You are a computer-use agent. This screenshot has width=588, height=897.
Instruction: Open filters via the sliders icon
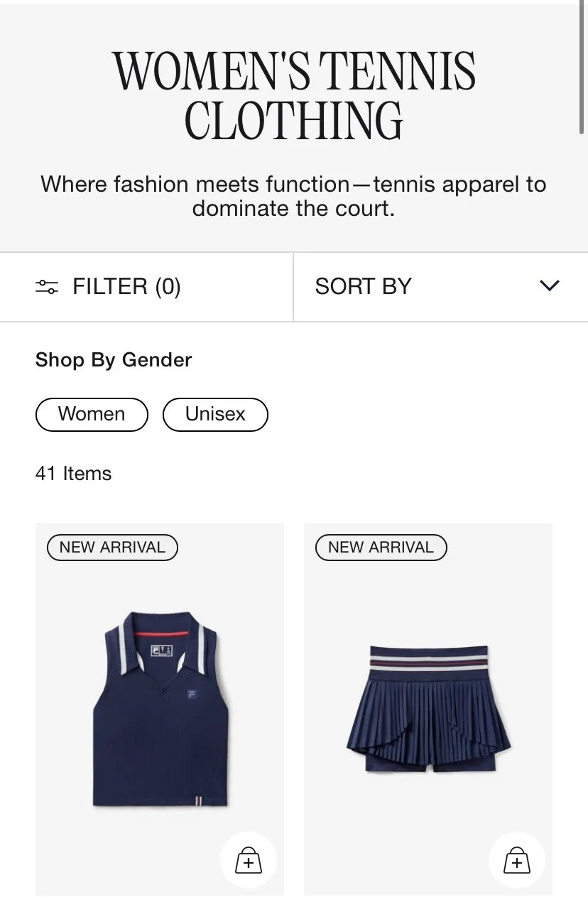(x=47, y=287)
